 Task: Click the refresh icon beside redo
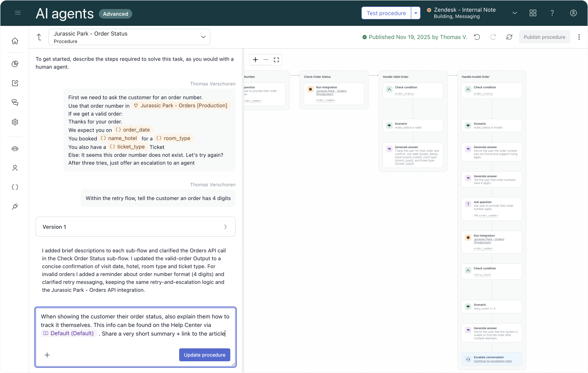tap(509, 37)
